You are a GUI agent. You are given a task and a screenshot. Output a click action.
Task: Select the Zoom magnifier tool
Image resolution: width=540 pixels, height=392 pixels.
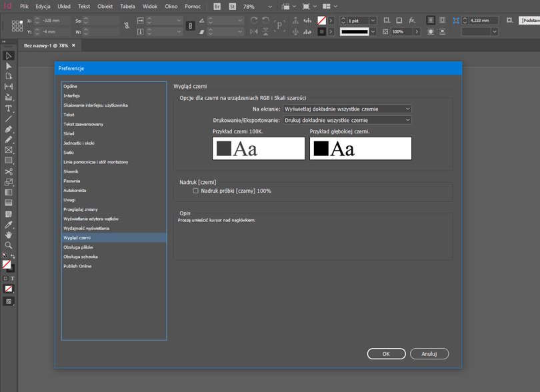coord(9,245)
